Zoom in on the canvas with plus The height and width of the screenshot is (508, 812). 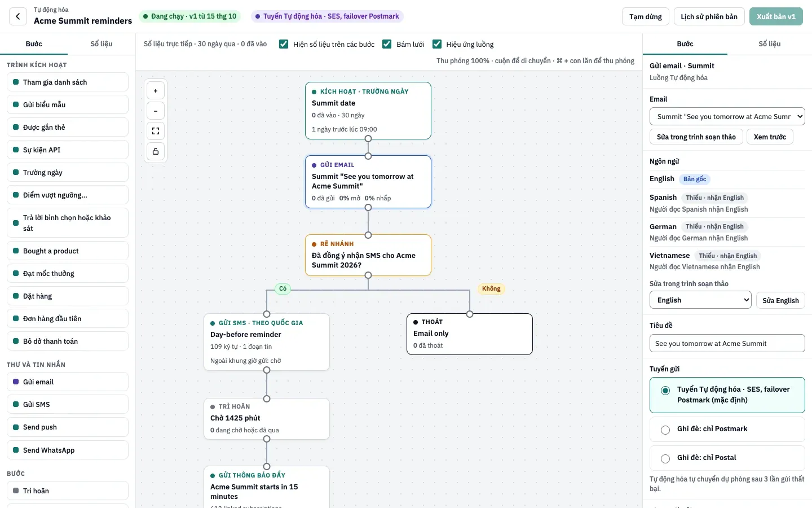point(156,91)
